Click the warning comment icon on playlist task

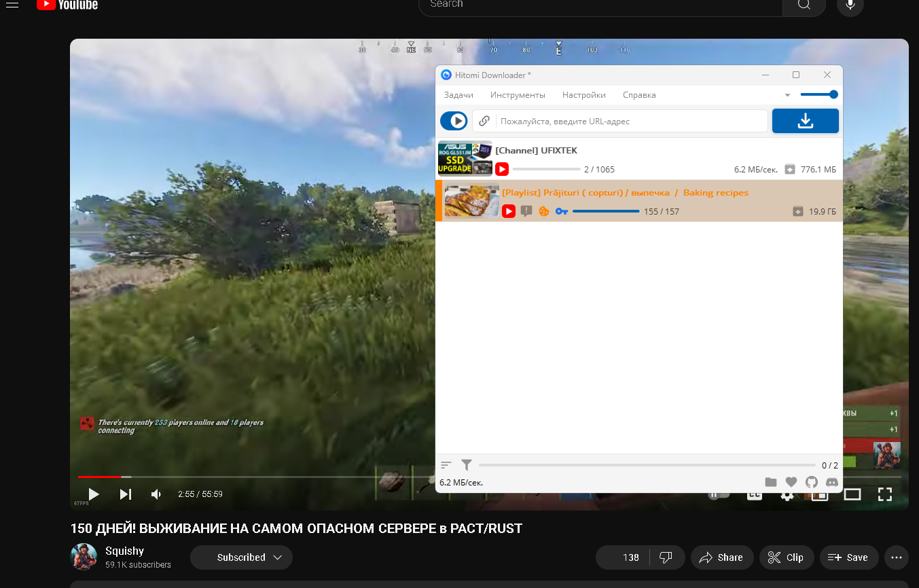pyautogui.click(x=526, y=211)
